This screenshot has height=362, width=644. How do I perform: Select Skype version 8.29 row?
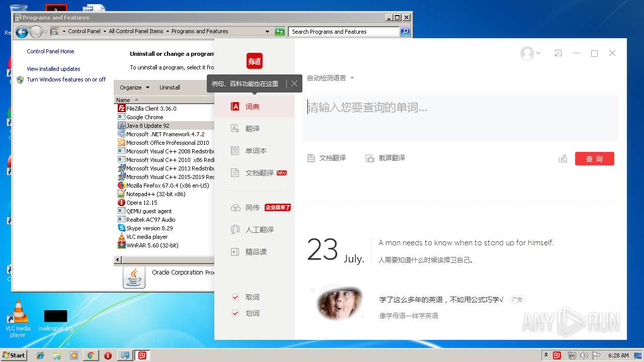pos(166,228)
